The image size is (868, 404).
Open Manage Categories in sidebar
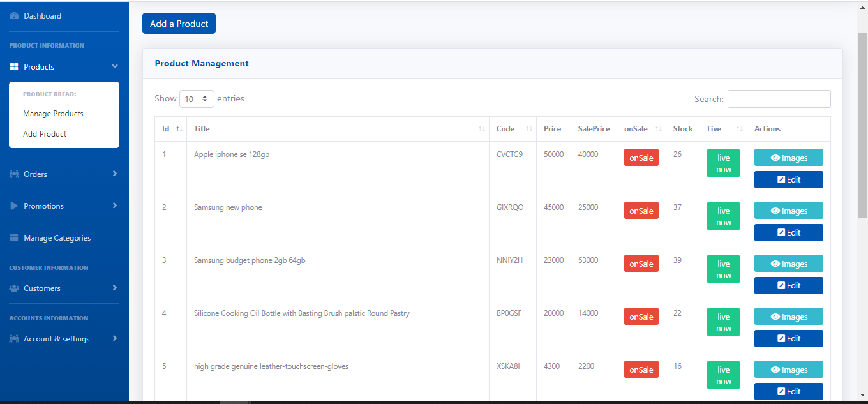pos(57,238)
